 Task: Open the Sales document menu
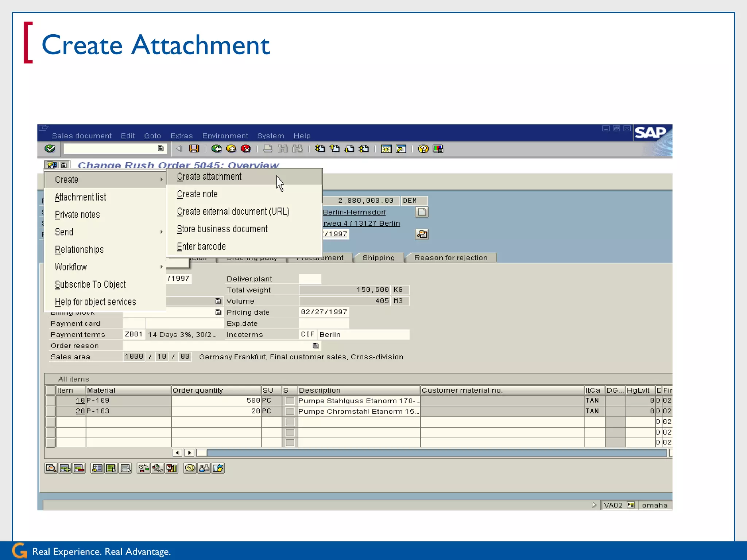[82, 136]
